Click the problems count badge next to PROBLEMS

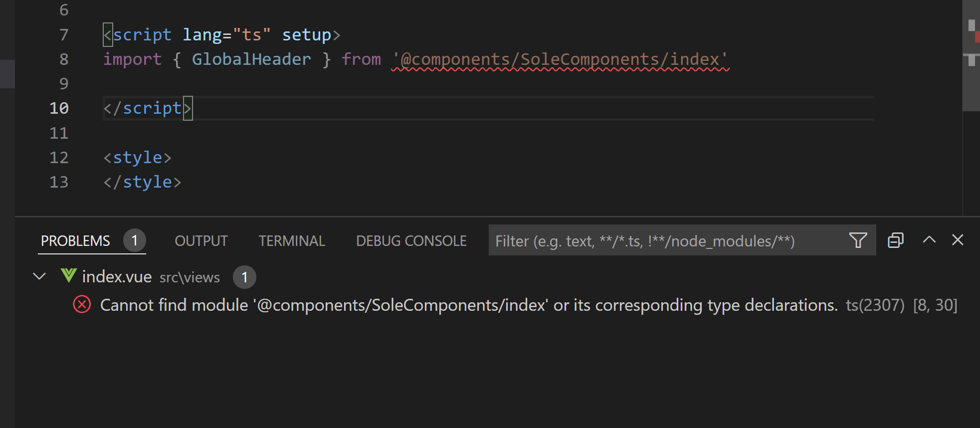click(x=135, y=240)
